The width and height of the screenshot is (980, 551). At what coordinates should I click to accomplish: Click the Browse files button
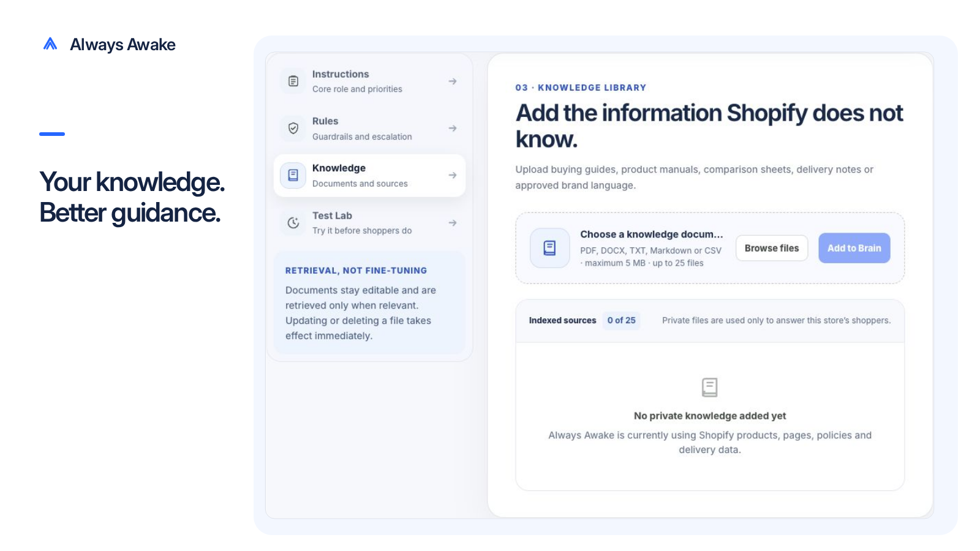(x=772, y=248)
